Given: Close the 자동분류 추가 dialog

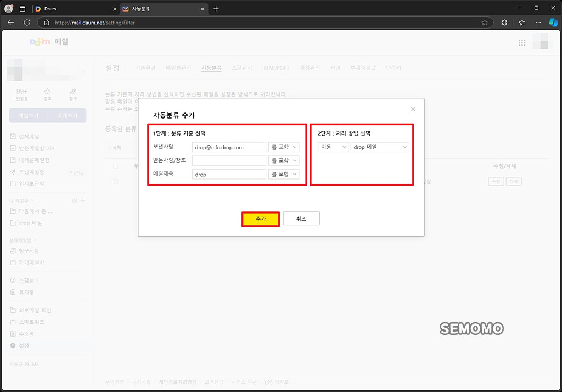Looking at the screenshot, I should [413, 109].
